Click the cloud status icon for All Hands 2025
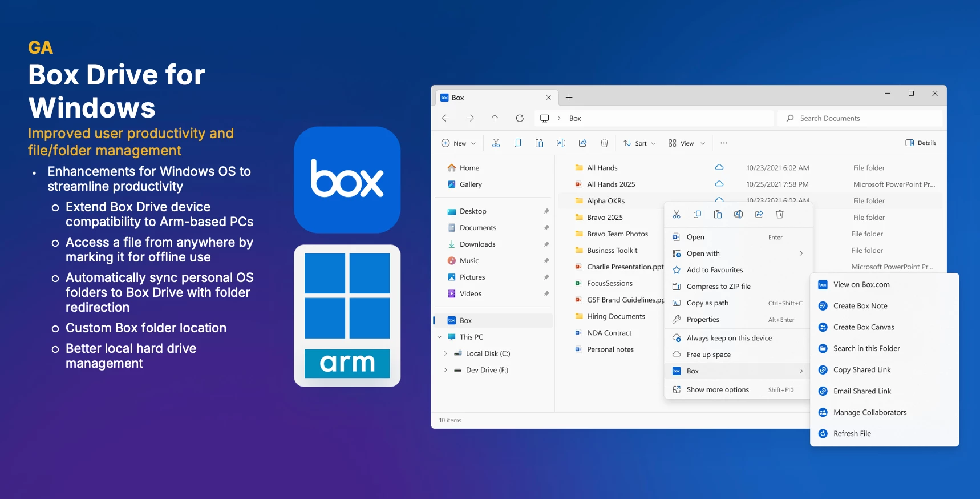Viewport: 980px width, 499px height. (719, 184)
